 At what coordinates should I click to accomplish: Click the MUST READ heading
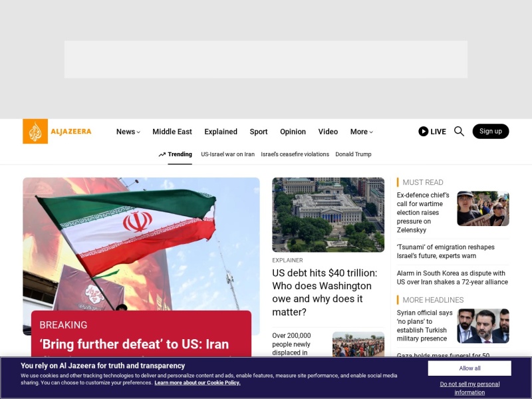423,182
